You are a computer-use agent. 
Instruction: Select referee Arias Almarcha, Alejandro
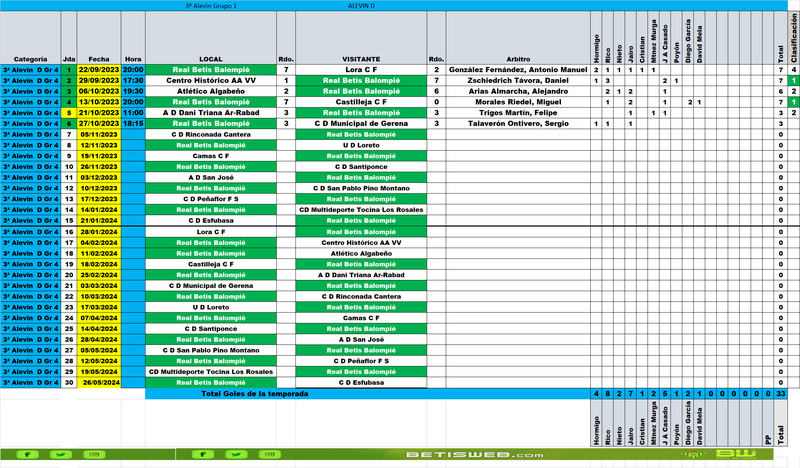pyautogui.click(x=518, y=91)
